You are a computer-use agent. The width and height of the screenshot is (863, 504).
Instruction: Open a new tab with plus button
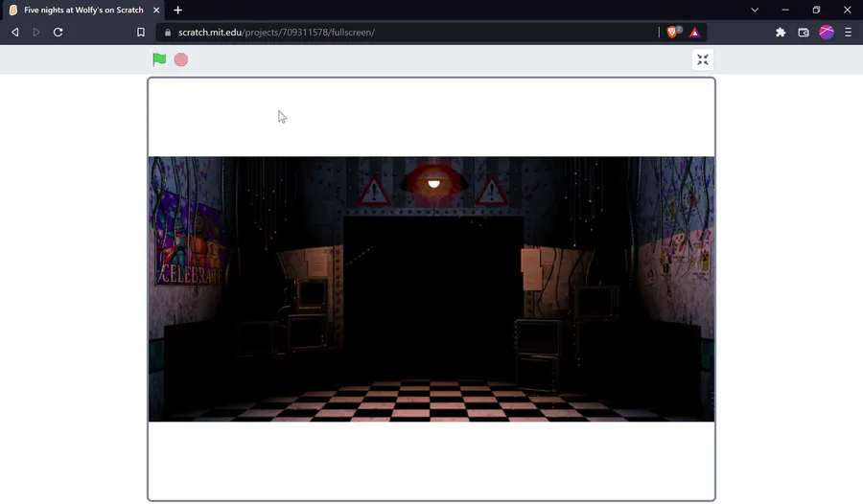[177, 10]
